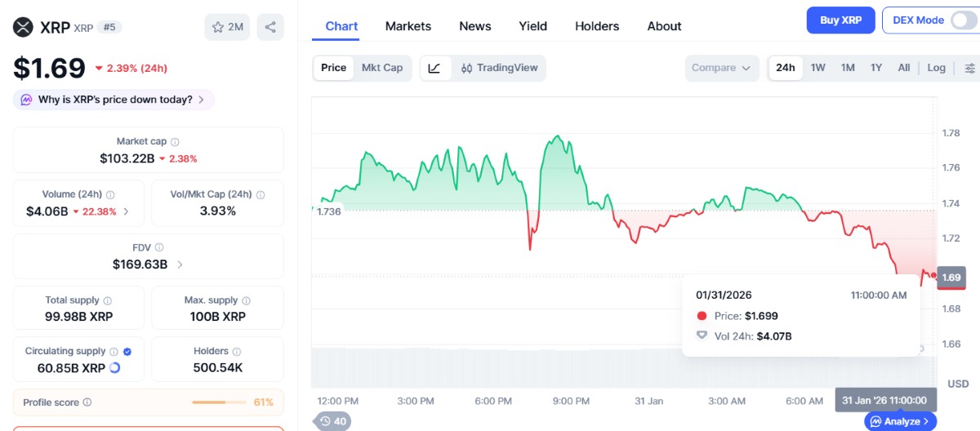Click the history icon badge showing 40
Image resolution: width=980 pixels, height=431 pixels.
click(x=332, y=421)
